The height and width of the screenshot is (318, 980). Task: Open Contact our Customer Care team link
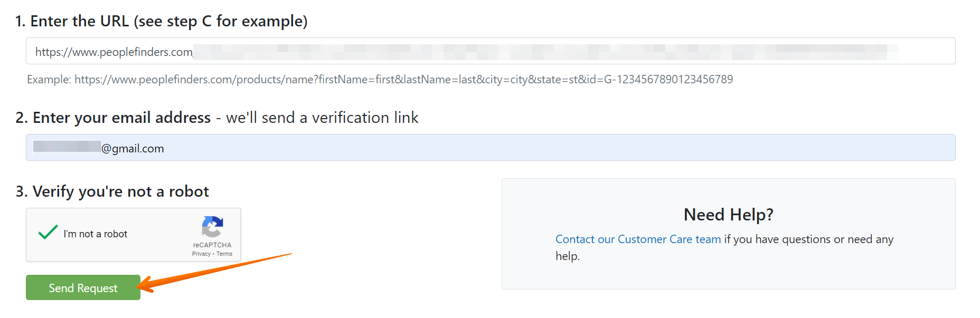[638, 239]
